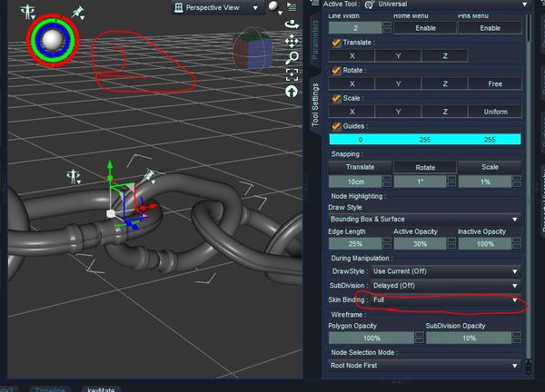Click the Inactive Opacity 100% field
Viewport: 545px width, 392px height.
click(485, 244)
